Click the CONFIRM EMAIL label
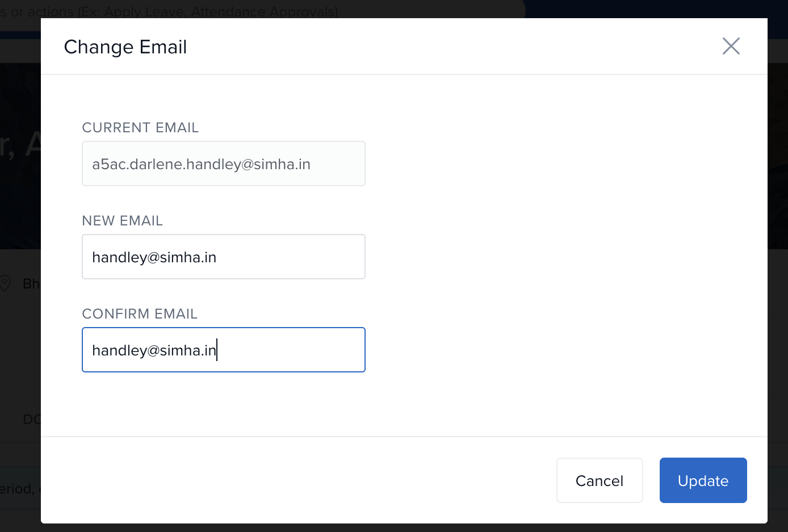This screenshot has width=788, height=532. pos(140,314)
